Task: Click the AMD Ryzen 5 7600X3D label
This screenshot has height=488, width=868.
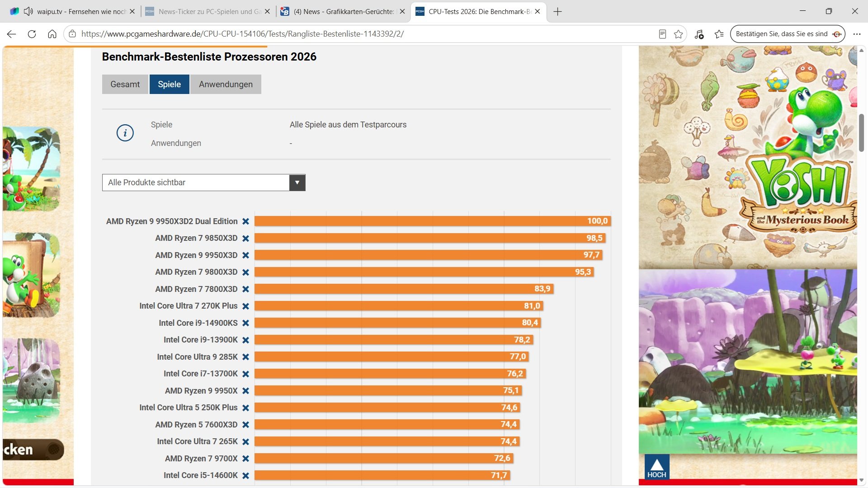Action: (196, 425)
